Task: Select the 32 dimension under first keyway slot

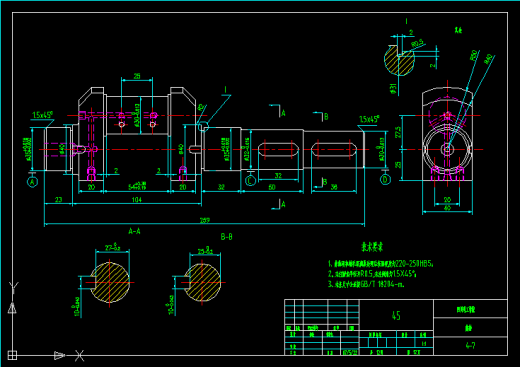Action: [x=278, y=176]
